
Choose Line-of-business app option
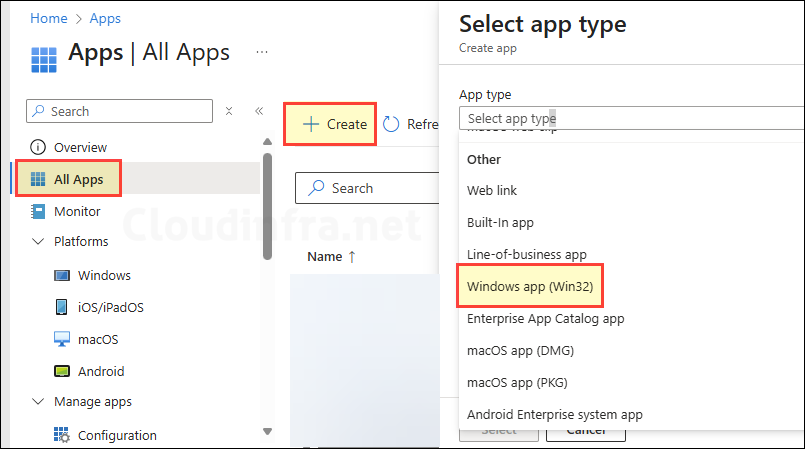coord(527,254)
